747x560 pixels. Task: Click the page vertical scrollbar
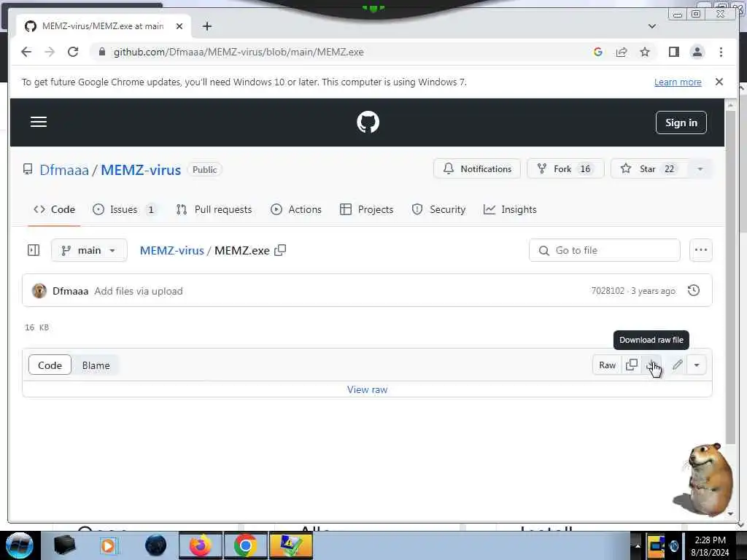(730, 277)
